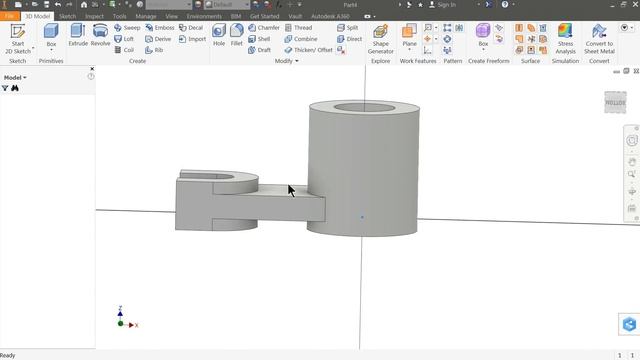Click the Home icon in quick access toolbar
Viewport: 640px width, 360px height.
(84, 4)
